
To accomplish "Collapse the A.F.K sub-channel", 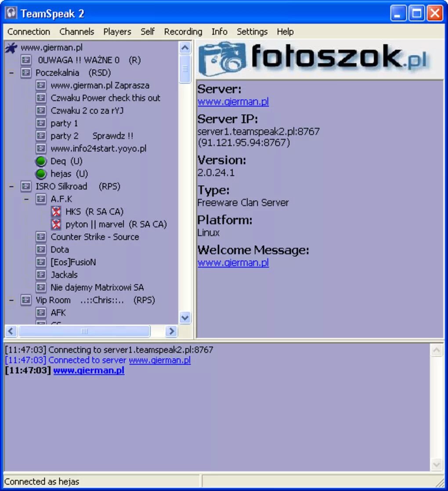I will point(27,199).
